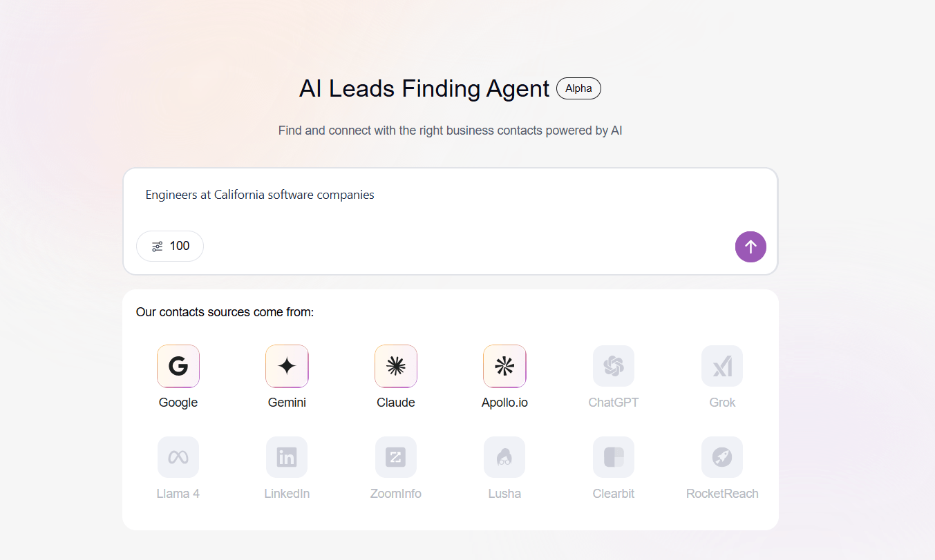Click the AI Leads Finding Agent heading
The image size is (935, 560).
[424, 89]
